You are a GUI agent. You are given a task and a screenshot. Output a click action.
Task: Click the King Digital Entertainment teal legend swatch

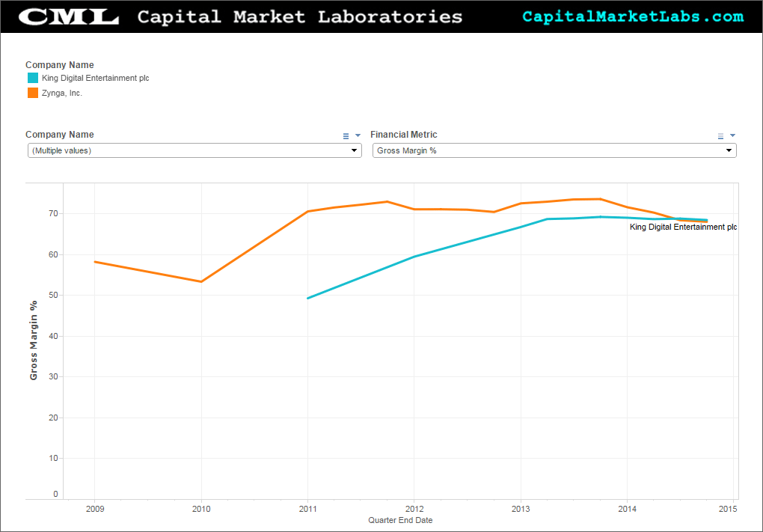pyautogui.click(x=33, y=78)
